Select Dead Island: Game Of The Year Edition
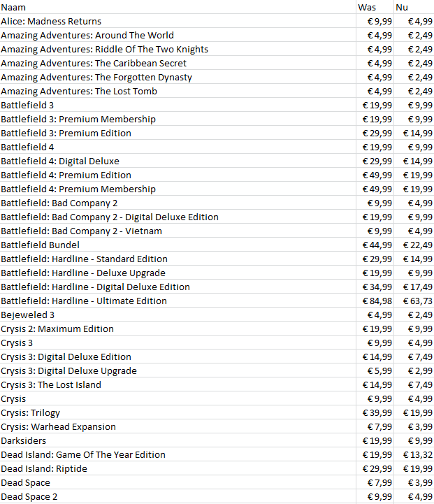The width and height of the screenshot is (434, 504). click(x=178, y=454)
